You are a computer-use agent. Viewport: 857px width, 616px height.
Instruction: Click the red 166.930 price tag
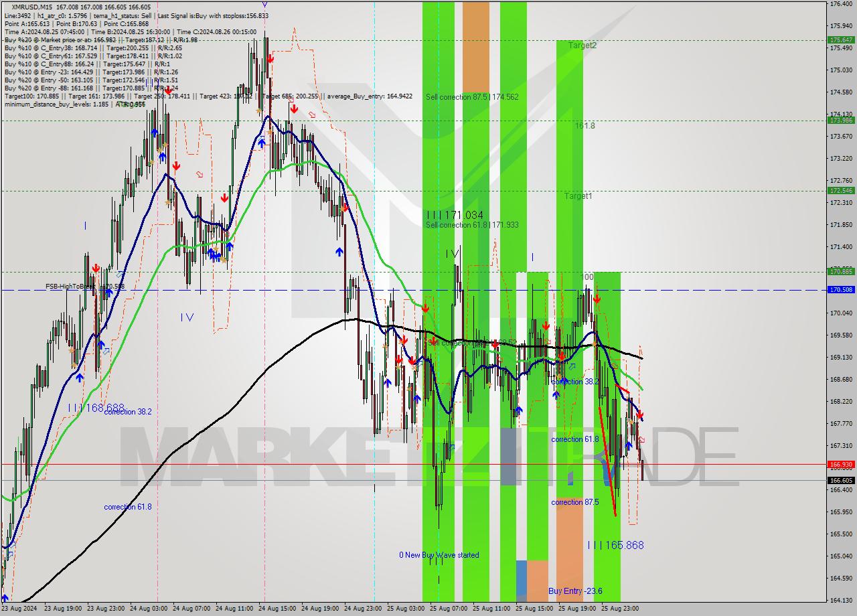[841, 464]
